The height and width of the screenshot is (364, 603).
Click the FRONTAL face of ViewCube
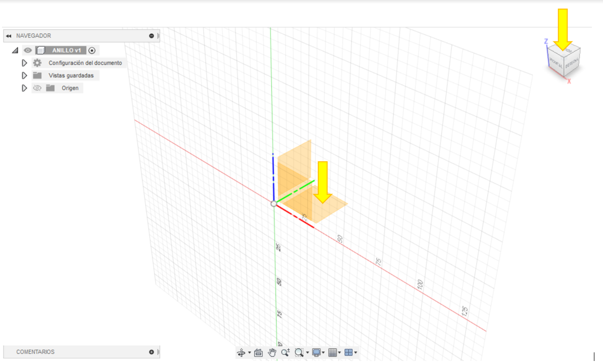pyautogui.click(x=556, y=63)
